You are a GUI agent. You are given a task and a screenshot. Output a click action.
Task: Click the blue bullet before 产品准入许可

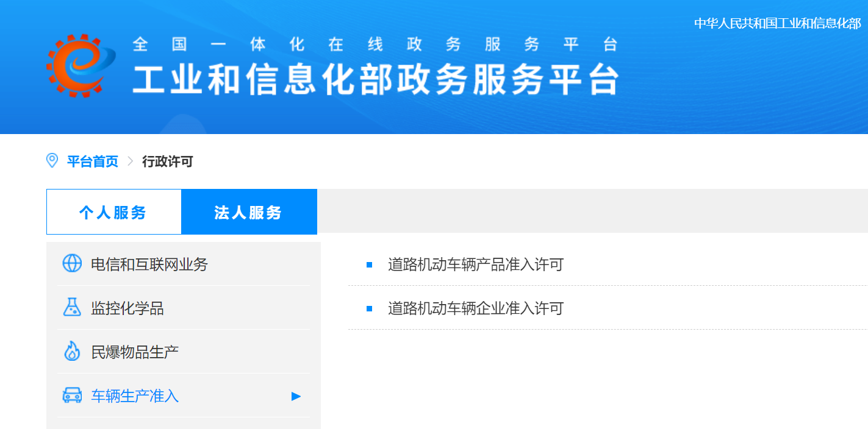pos(369,264)
